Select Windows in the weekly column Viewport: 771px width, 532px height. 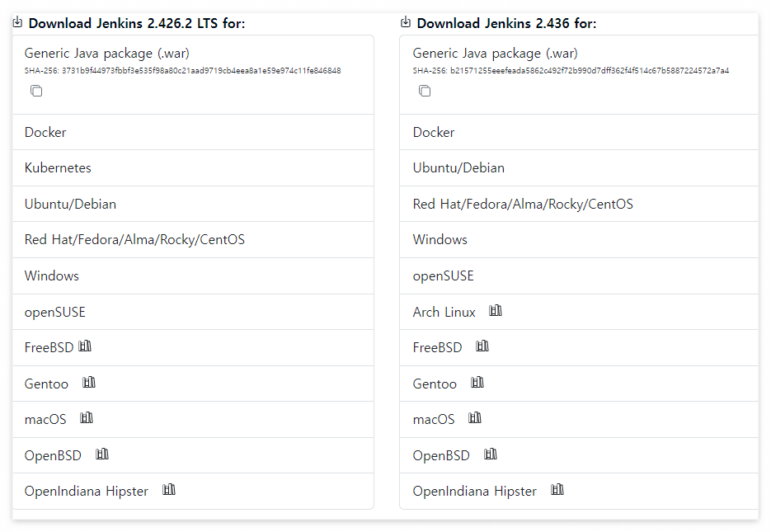579,239
